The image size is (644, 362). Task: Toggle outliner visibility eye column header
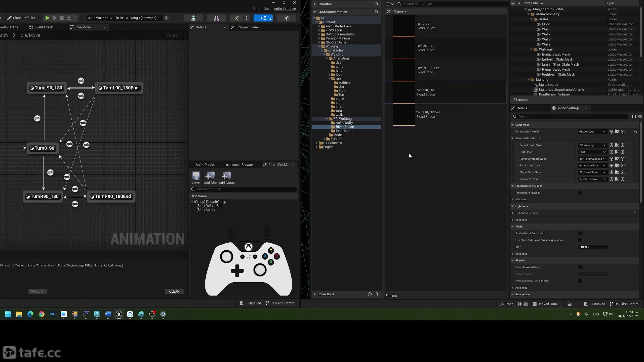(513, 3)
